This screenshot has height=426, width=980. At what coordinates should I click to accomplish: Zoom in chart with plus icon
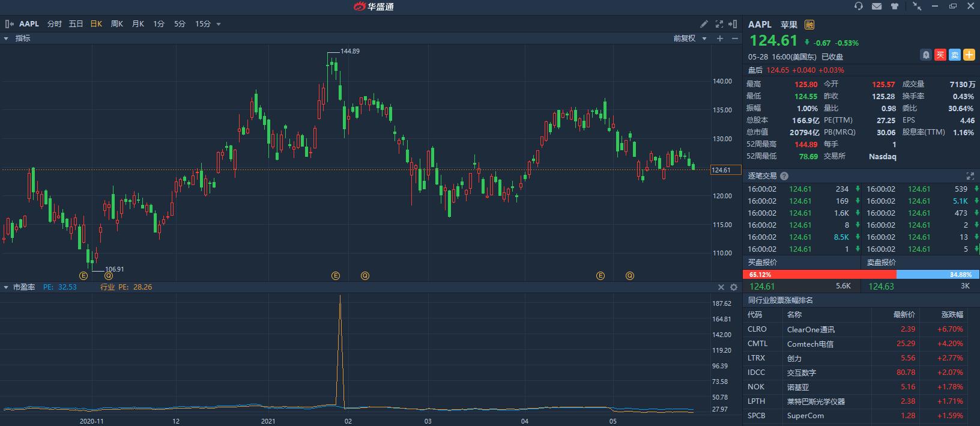click(720, 38)
